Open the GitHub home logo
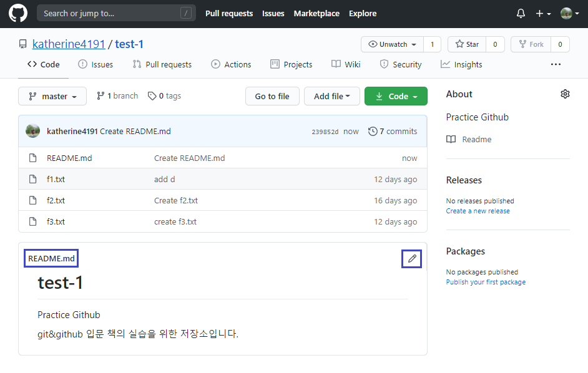The height and width of the screenshot is (373, 588). [18, 13]
